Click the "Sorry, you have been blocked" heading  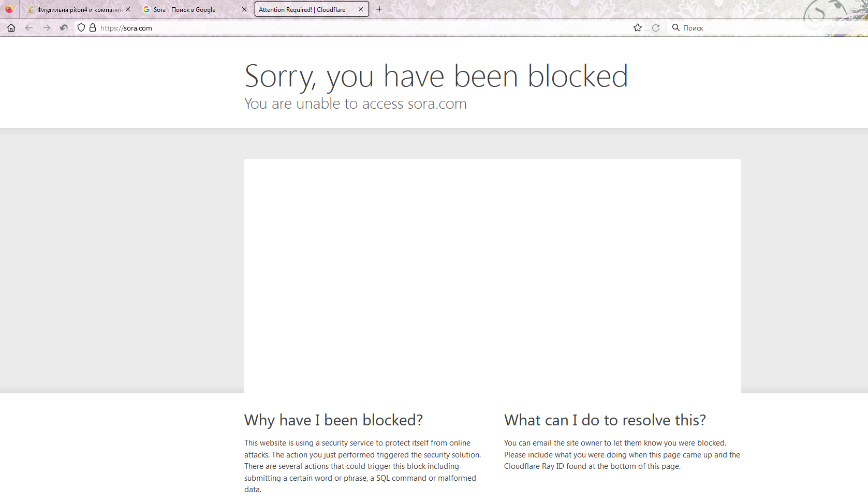click(x=436, y=76)
